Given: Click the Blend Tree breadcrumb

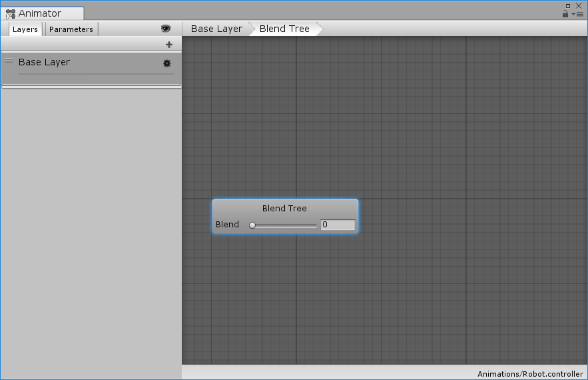Looking at the screenshot, I should (284, 29).
